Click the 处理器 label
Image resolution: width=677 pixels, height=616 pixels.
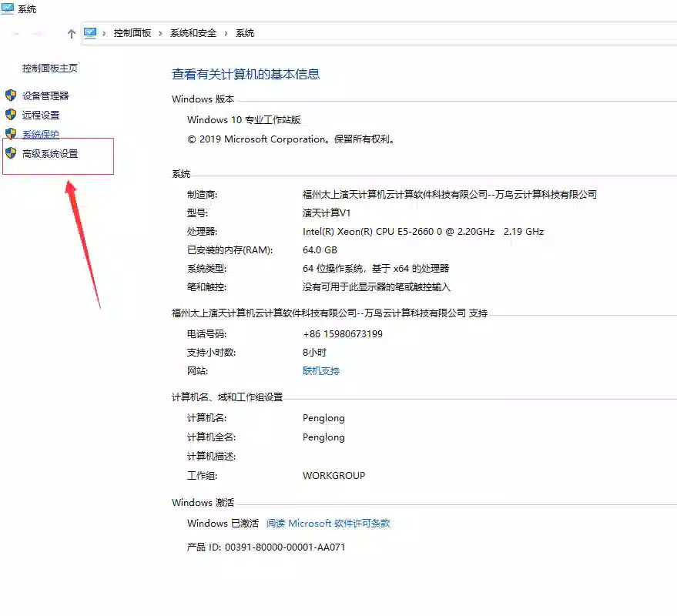[x=202, y=232]
